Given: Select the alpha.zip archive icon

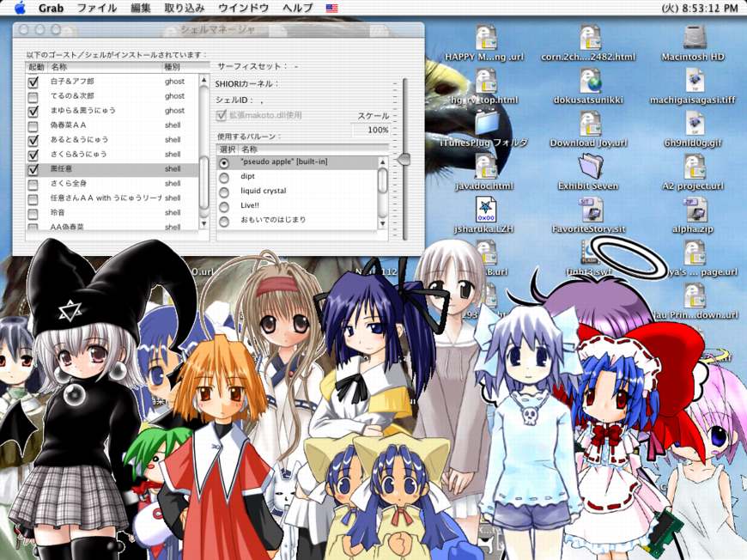Looking at the screenshot, I should click(x=694, y=210).
